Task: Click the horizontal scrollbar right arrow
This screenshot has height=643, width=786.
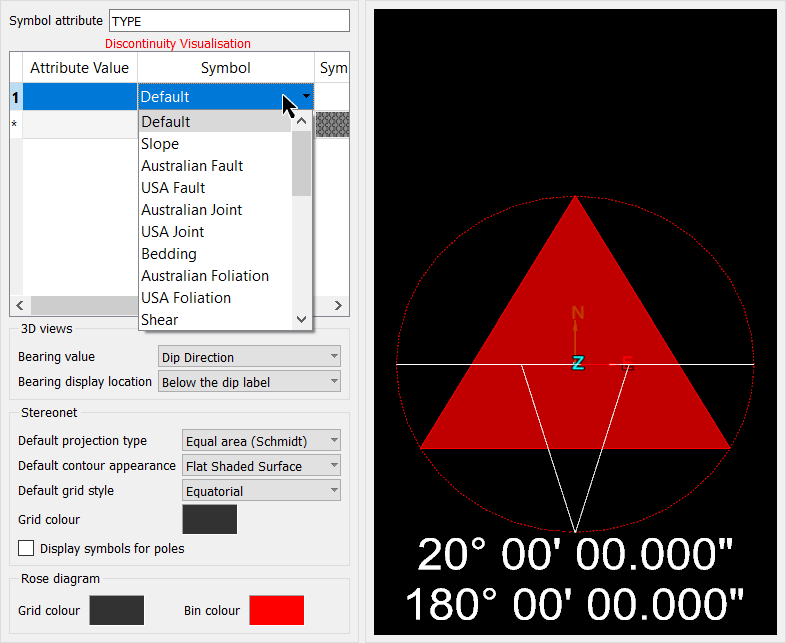Action: pos(339,306)
